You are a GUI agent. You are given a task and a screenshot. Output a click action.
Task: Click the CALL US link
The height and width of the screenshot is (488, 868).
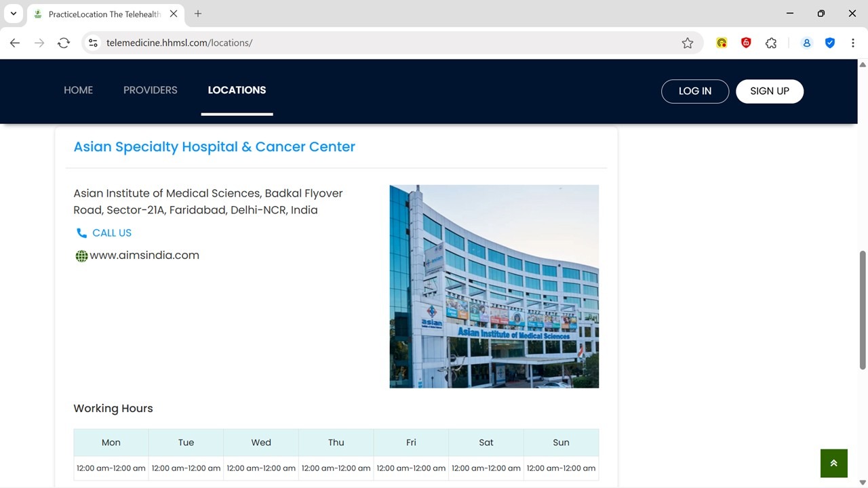click(112, 233)
